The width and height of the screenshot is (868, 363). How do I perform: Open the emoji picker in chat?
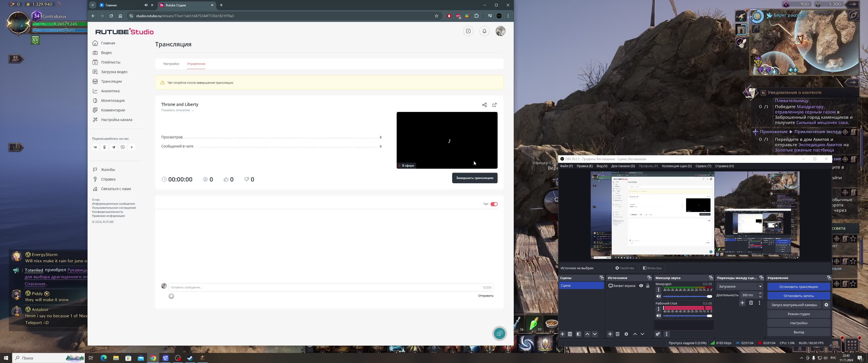point(171,296)
